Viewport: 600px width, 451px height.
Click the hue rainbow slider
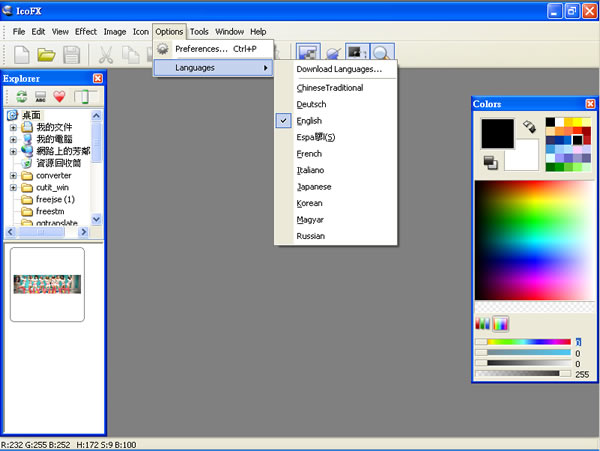523,342
